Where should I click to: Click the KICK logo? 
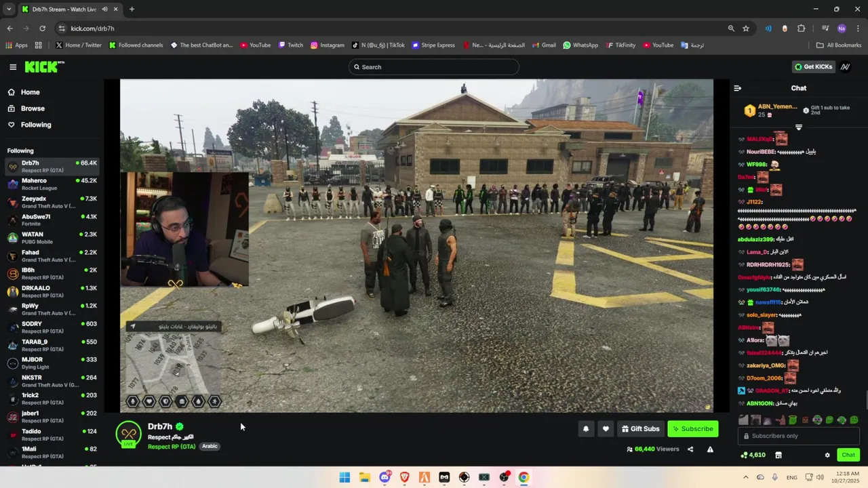44,66
